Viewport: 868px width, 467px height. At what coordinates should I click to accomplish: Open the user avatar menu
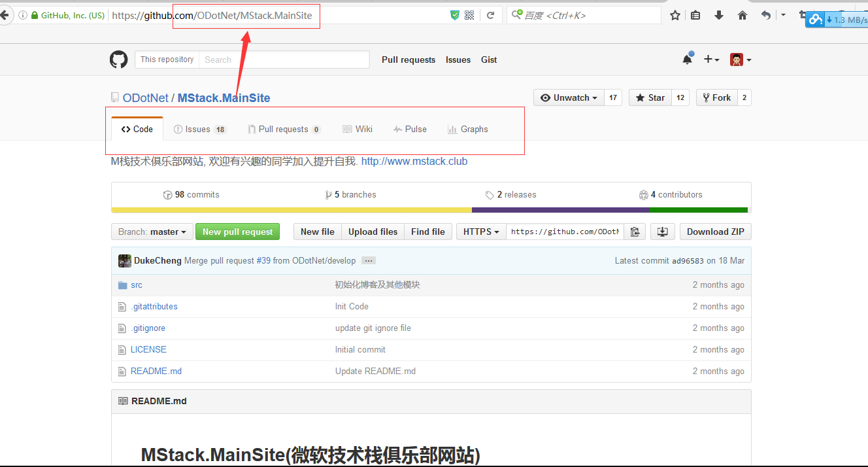point(741,60)
